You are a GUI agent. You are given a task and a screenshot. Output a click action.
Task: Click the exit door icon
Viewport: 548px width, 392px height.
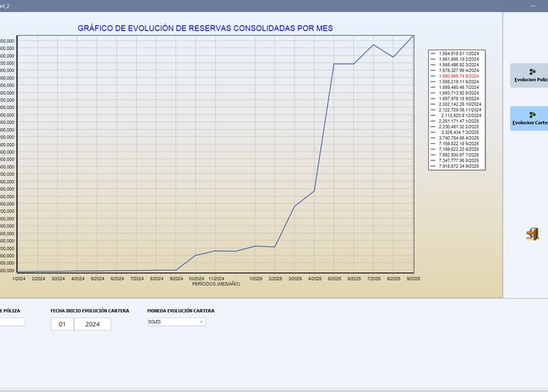(532, 234)
